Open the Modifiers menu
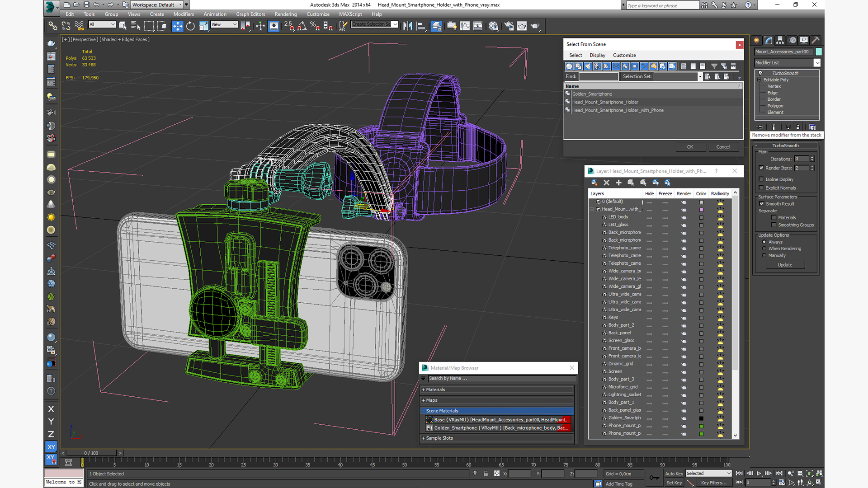Screen dimensions: 868x488 coord(184,14)
